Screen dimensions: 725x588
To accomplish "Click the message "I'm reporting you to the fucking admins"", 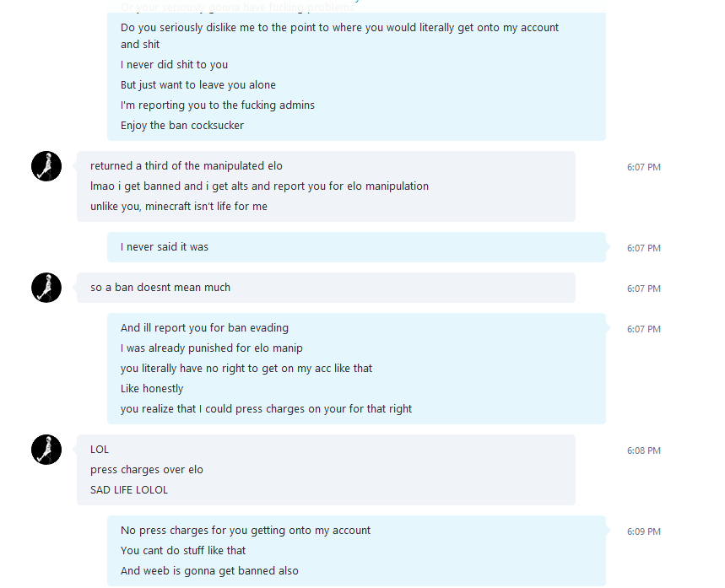I will 218,105.
